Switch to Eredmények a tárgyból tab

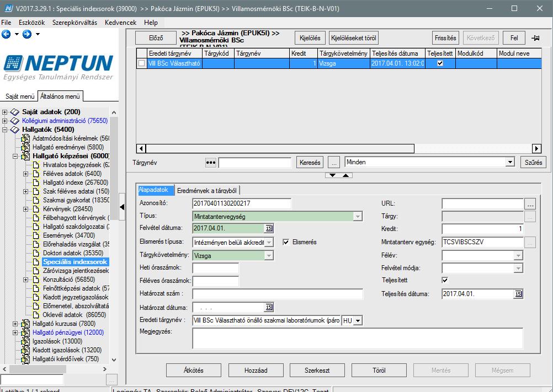pyautogui.click(x=206, y=191)
